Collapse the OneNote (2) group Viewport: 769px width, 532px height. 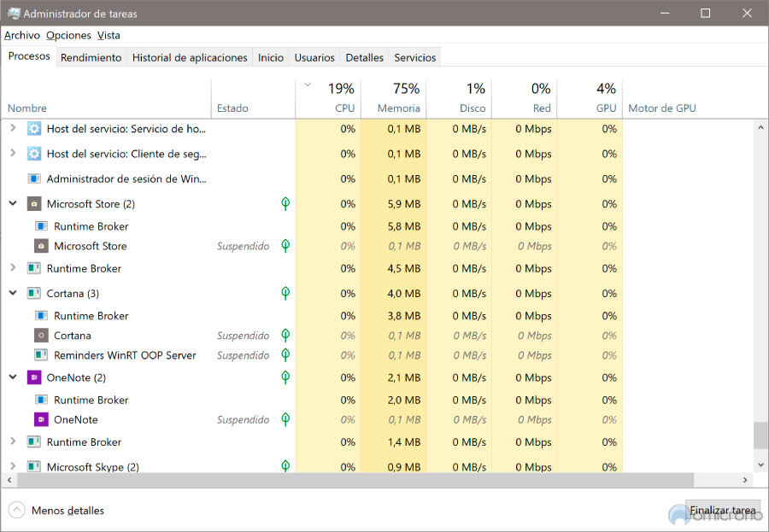pyautogui.click(x=13, y=377)
